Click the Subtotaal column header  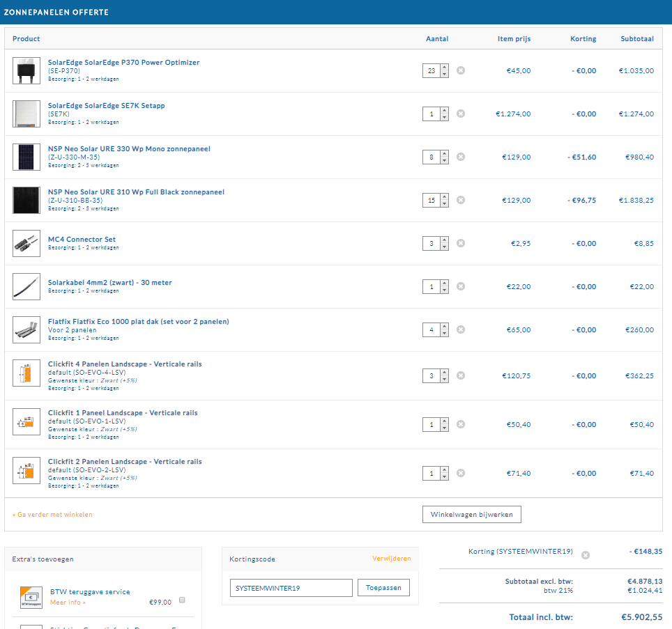click(x=637, y=38)
